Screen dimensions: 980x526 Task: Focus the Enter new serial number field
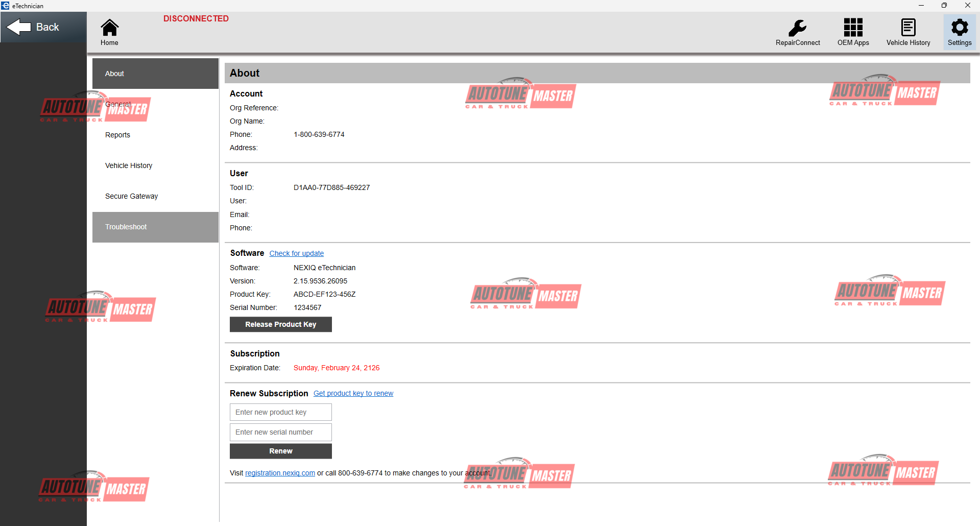[x=280, y=432]
